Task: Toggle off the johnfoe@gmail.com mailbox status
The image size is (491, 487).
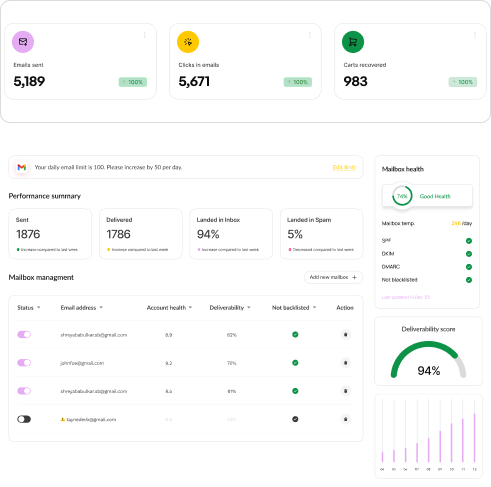Action: [x=24, y=363]
